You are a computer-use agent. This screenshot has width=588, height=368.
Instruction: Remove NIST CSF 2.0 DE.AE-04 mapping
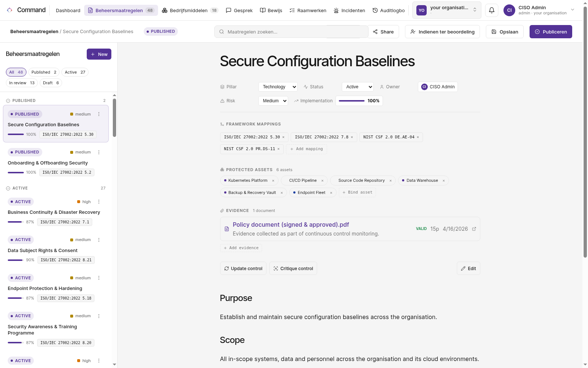tap(418, 137)
